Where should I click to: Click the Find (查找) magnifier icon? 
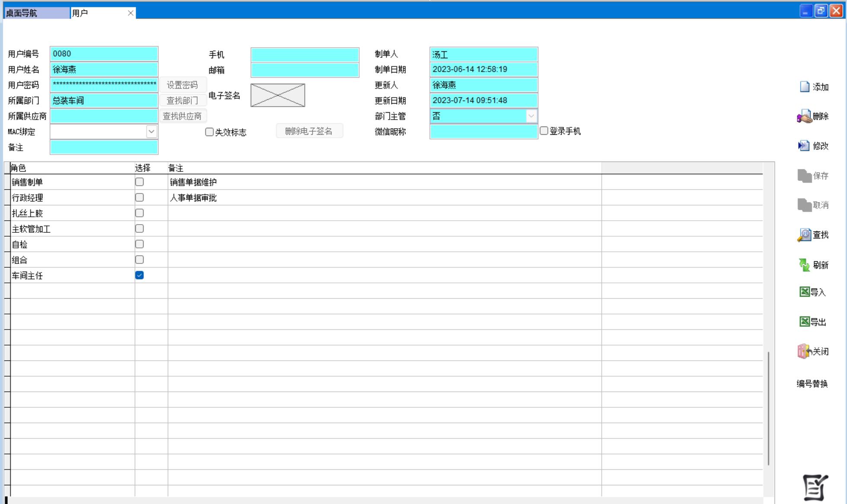tap(804, 235)
